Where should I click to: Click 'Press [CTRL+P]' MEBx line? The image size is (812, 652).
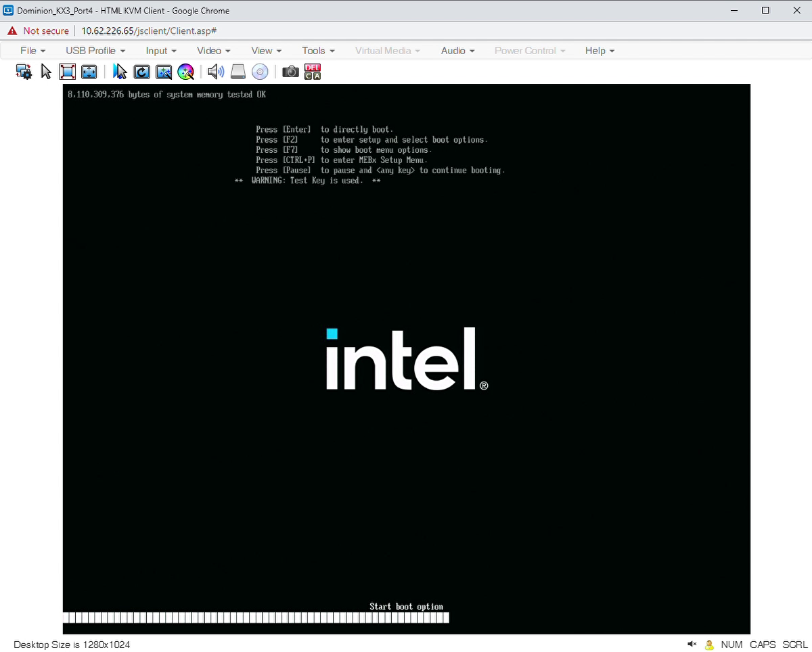tap(342, 160)
